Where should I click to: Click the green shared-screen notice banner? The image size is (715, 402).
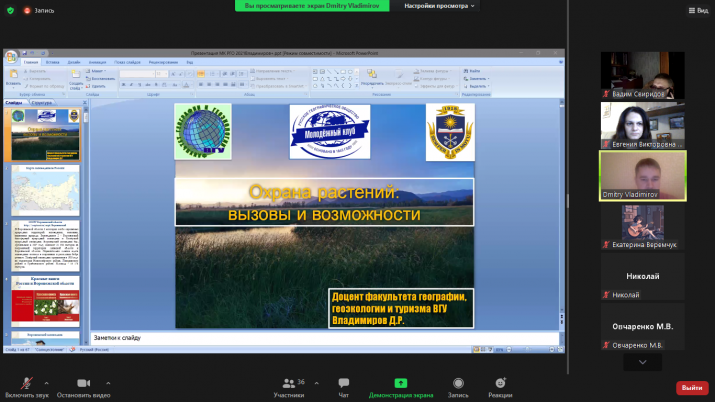tap(312, 6)
